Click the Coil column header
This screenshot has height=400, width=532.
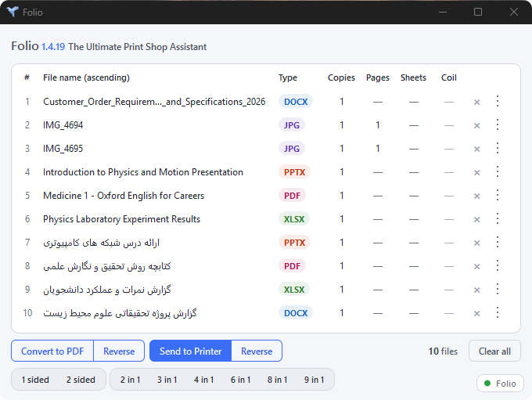(x=449, y=77)
